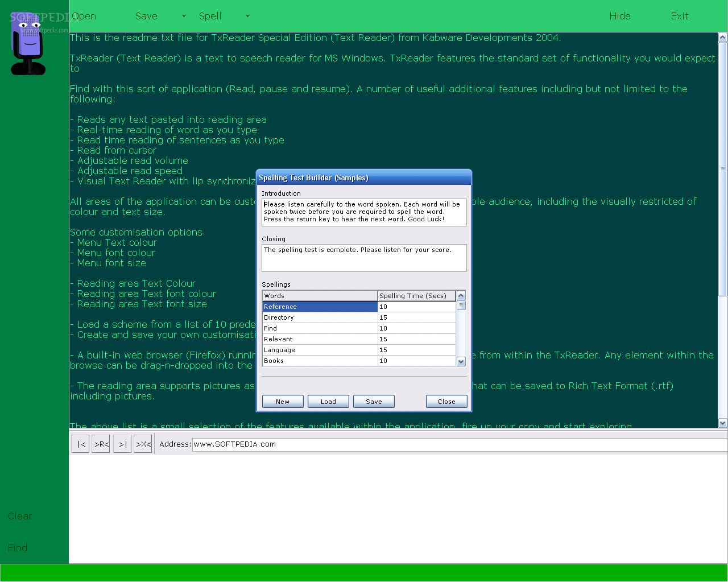The width and height of the screenshot is (728, 582).
Task: Close the Spelling Test Builder dialog
Action: (446, 402)
